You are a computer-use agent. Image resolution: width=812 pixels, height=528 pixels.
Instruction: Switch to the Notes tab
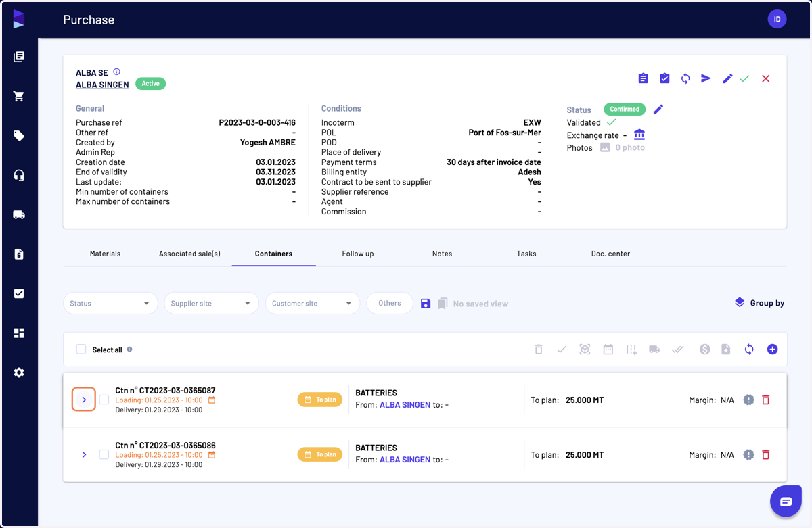pos(442,254)
